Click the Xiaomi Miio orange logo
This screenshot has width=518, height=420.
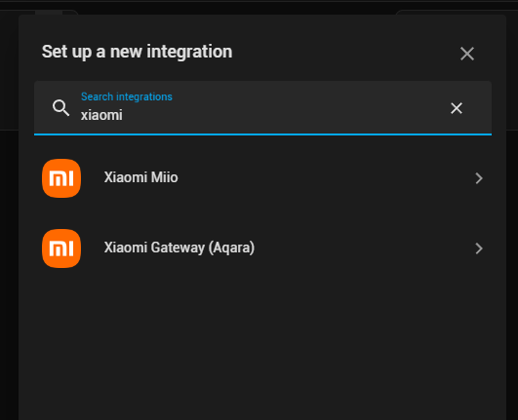(61, 178)
